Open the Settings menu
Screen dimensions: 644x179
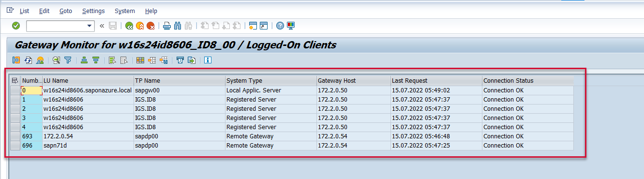click(93, 11)
